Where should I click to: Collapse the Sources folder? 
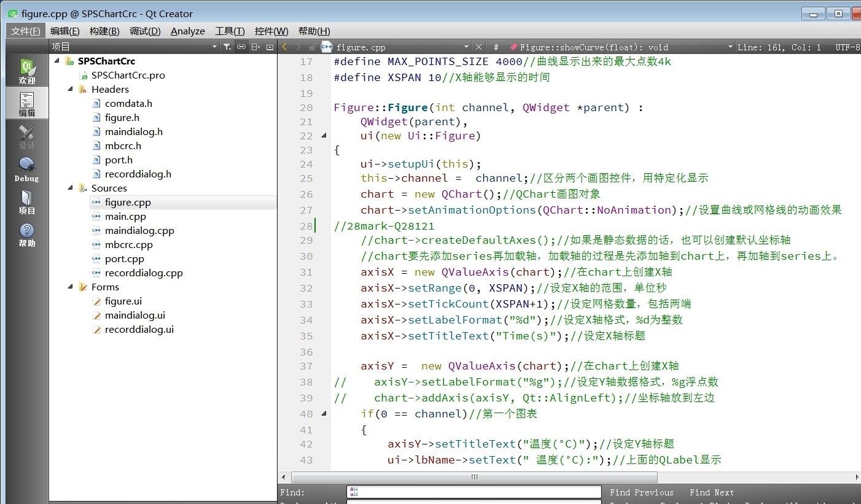coord(70,188)
